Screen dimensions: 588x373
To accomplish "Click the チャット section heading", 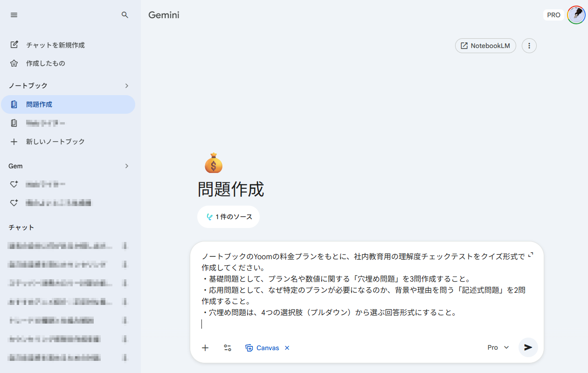I will (21, 228).
